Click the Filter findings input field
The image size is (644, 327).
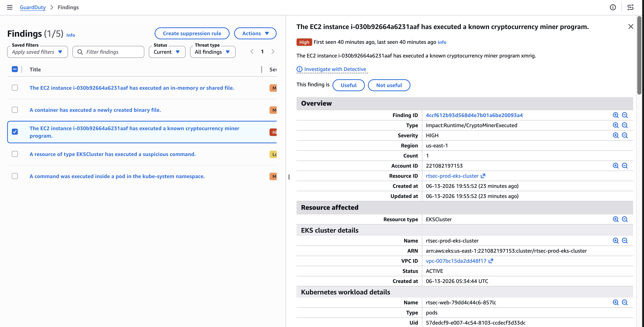pyautogui.click(x=109, y=52)
